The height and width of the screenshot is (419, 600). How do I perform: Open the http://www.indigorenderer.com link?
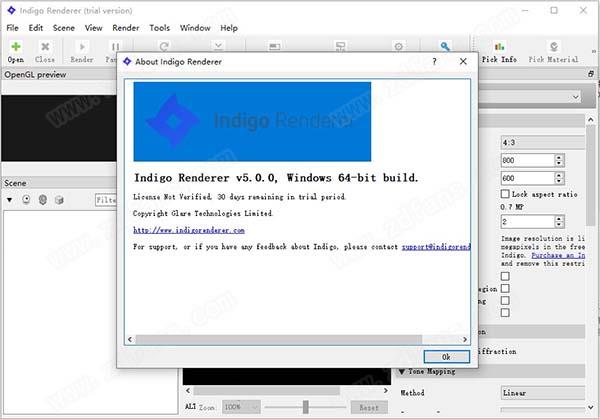coord(189,230)
